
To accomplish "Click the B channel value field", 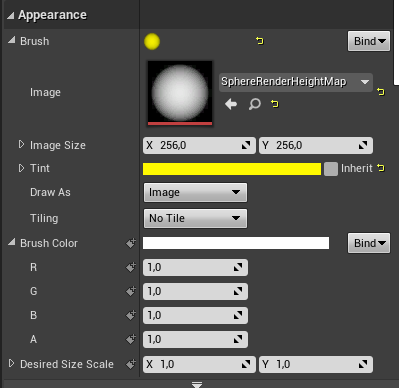I will 195,315.
